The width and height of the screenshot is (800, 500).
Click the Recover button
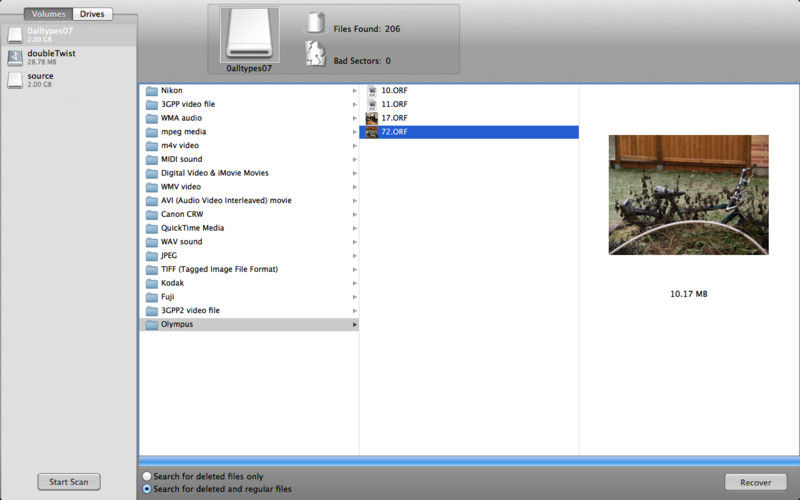click(755, 482)
